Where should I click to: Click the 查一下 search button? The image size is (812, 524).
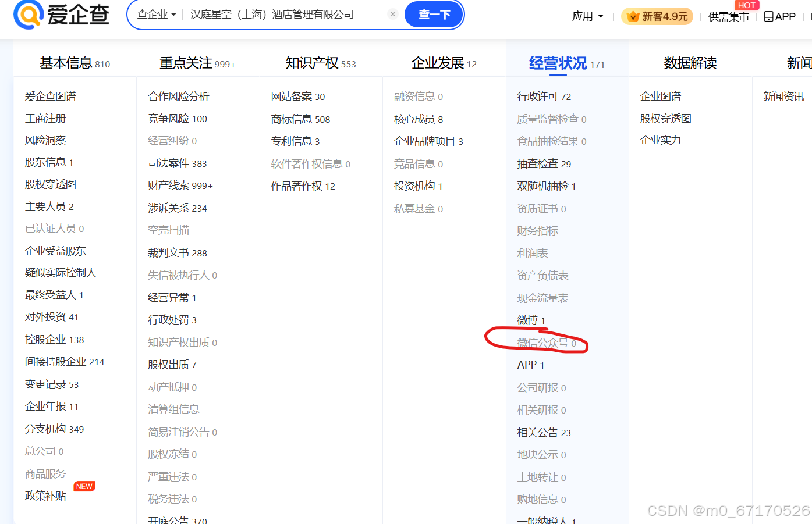tap(434, 15)
